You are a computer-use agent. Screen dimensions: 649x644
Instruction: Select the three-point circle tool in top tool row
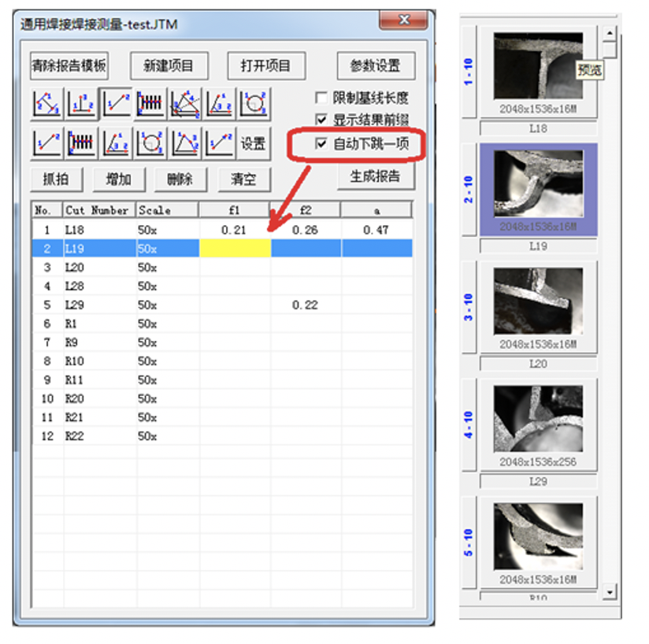254,103
